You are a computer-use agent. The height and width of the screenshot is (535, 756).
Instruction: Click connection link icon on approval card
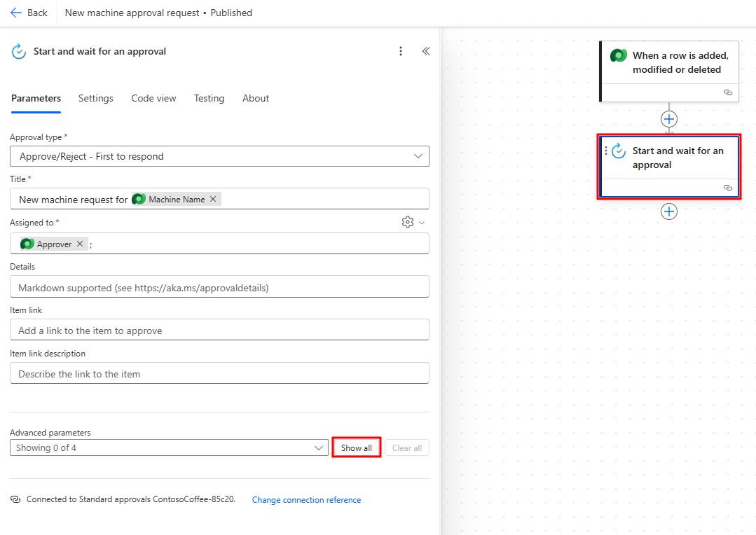click(728, 188)
